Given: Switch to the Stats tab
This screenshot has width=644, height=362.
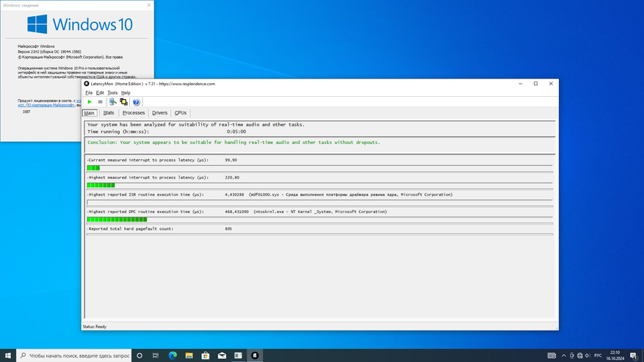Looking at the screenshot, I should click(x=109, y=113).
